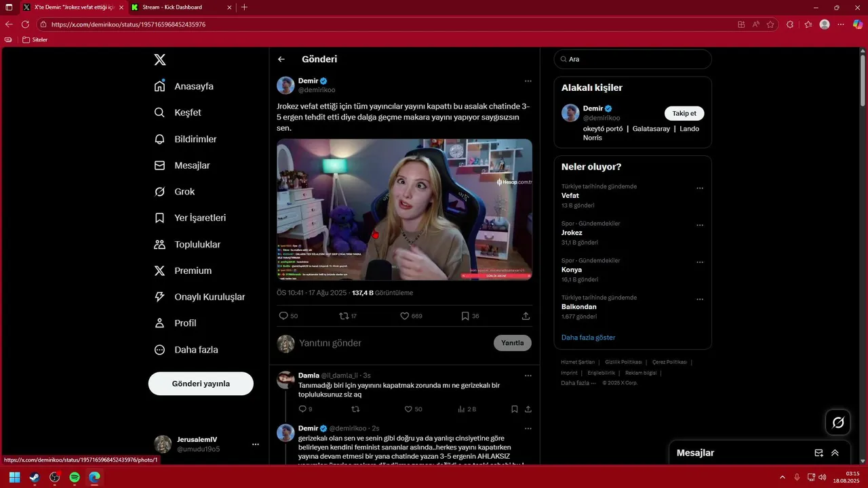Refresh the page
The image size is (868, 488).
click(x=25, y=24)
